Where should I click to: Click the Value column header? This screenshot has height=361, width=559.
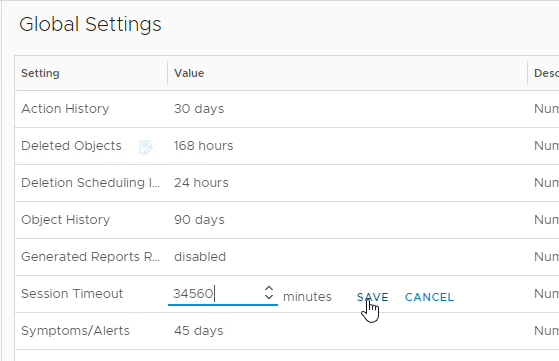coord(189,73)
